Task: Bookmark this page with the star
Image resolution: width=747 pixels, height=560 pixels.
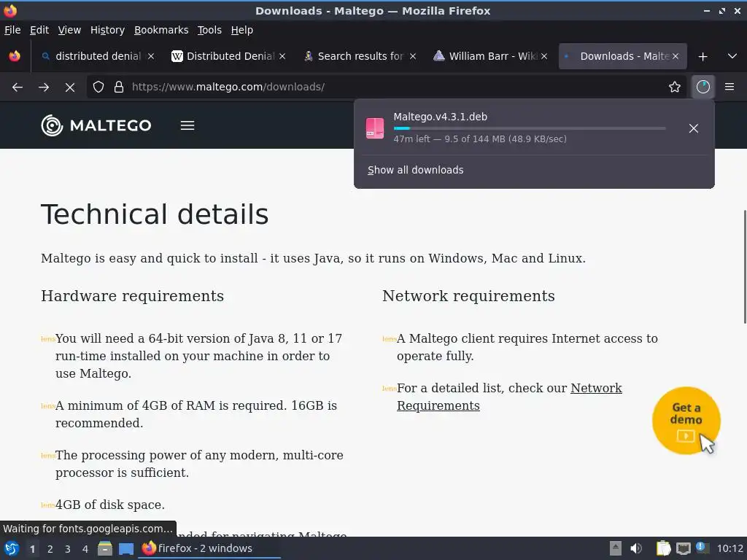Action: pos(674,87)
